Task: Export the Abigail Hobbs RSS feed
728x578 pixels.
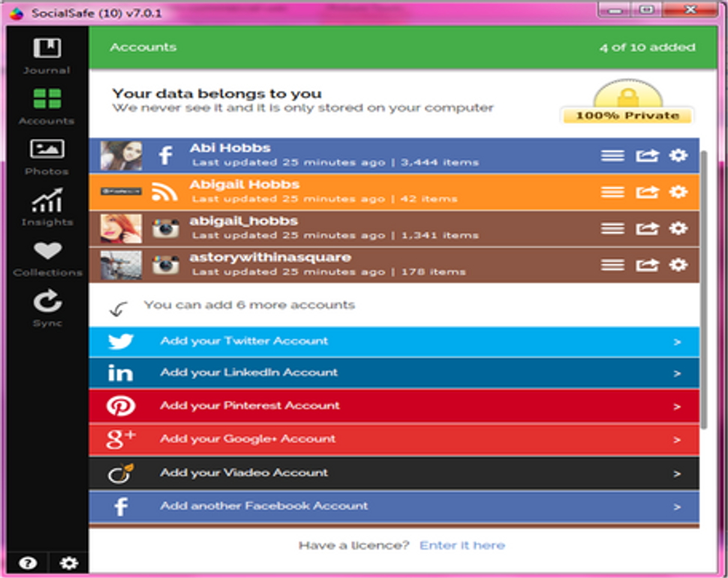Action: (647, 191)
